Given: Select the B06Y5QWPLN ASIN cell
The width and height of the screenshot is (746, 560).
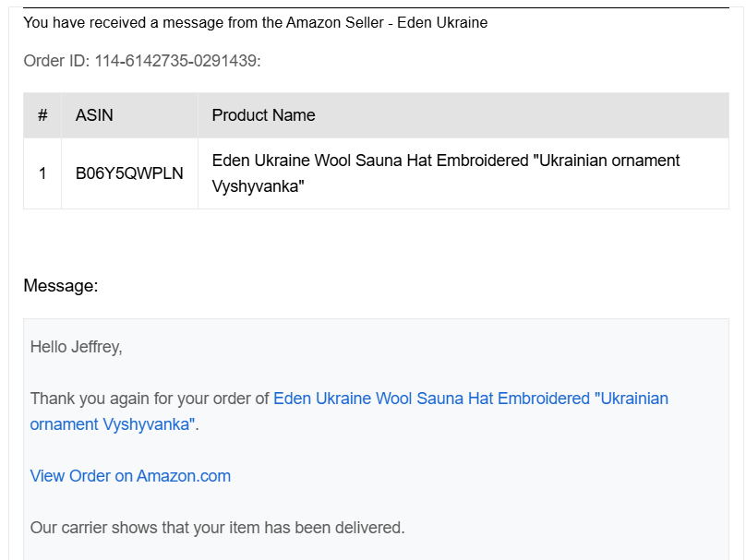Looking at the screenshot, I should (x=129, y=173).
